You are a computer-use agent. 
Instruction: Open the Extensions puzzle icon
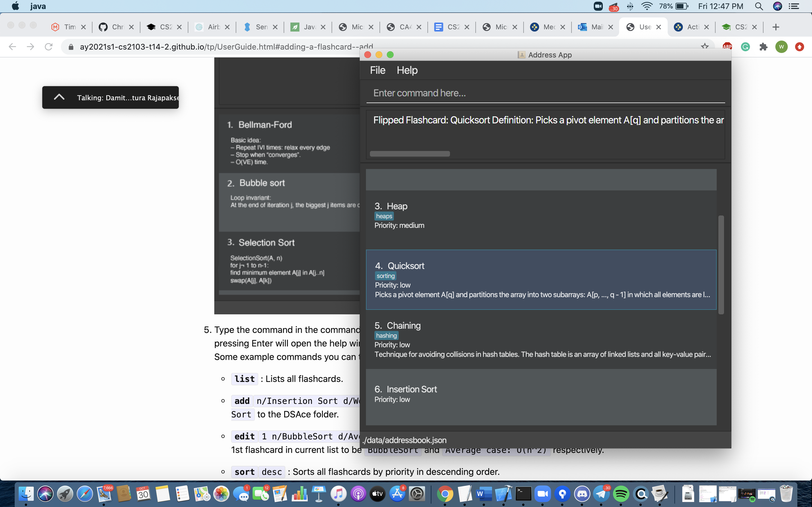(763, 46)
